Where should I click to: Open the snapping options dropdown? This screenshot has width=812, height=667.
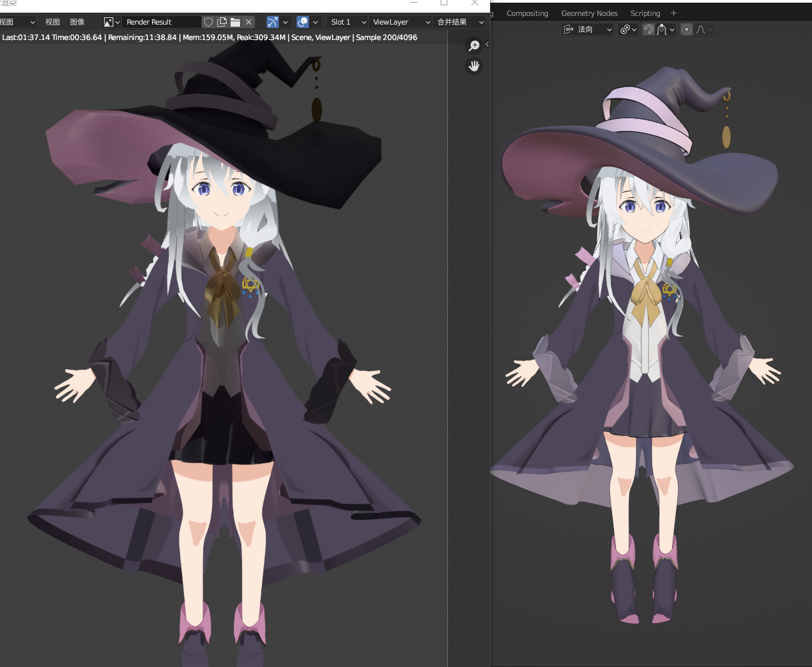(667, 29)
